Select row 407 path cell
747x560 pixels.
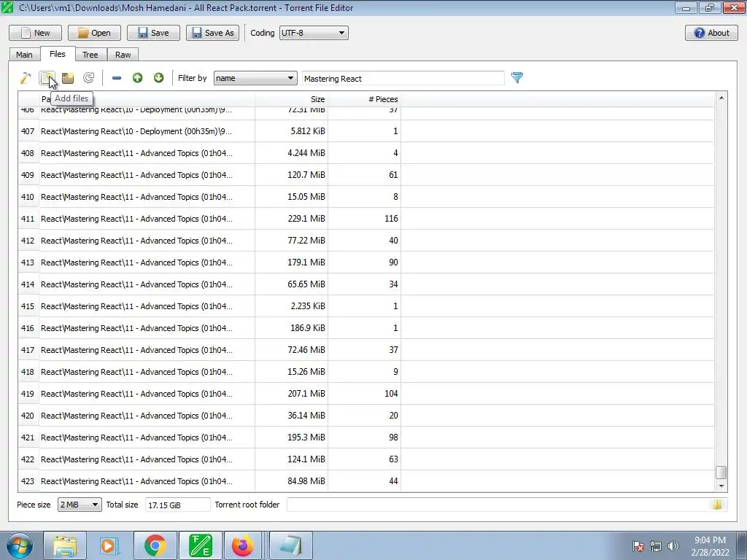coord(147,131)
